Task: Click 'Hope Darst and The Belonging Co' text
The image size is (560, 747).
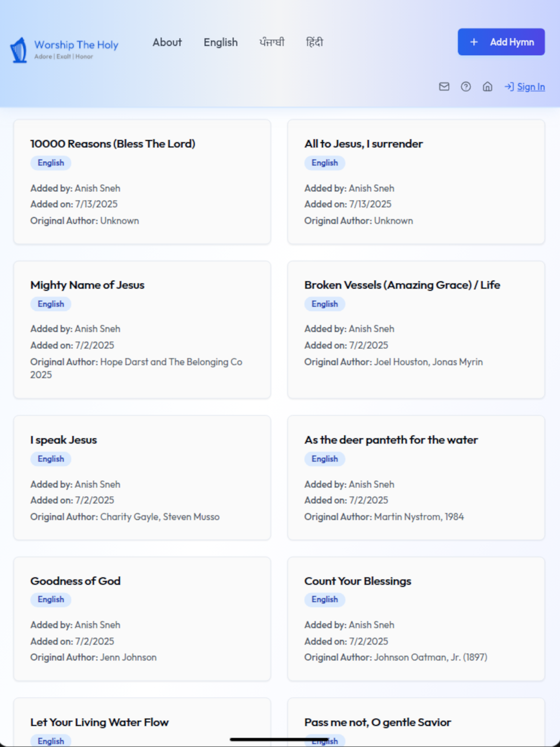Action: click(171, 362)
